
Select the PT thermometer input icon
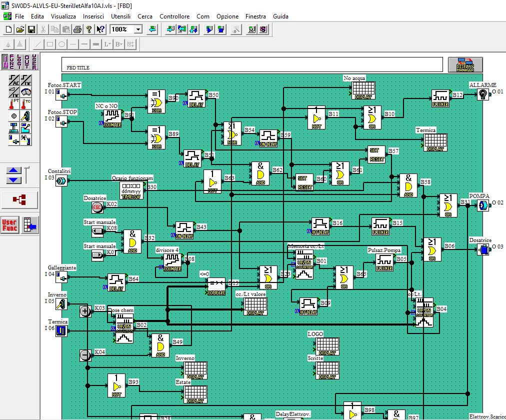(x=13, y=103)
